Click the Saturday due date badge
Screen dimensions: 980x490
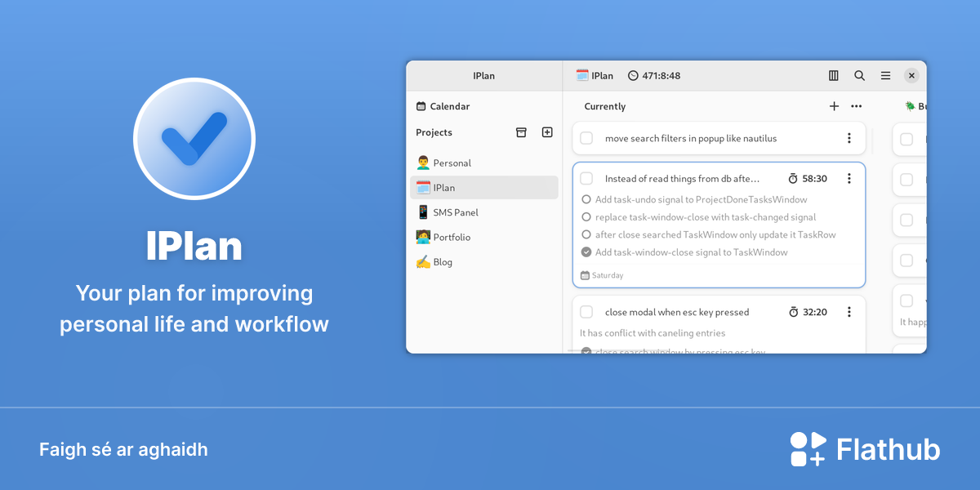[x=602, y=275]
